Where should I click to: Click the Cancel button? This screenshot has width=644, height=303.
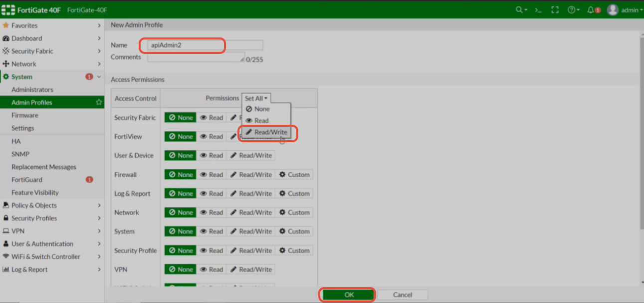pyautogui.click(x=403, y=295)
